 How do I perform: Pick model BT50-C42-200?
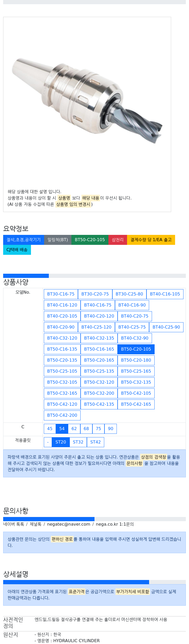pyautogui.click(x=62, y=415)
